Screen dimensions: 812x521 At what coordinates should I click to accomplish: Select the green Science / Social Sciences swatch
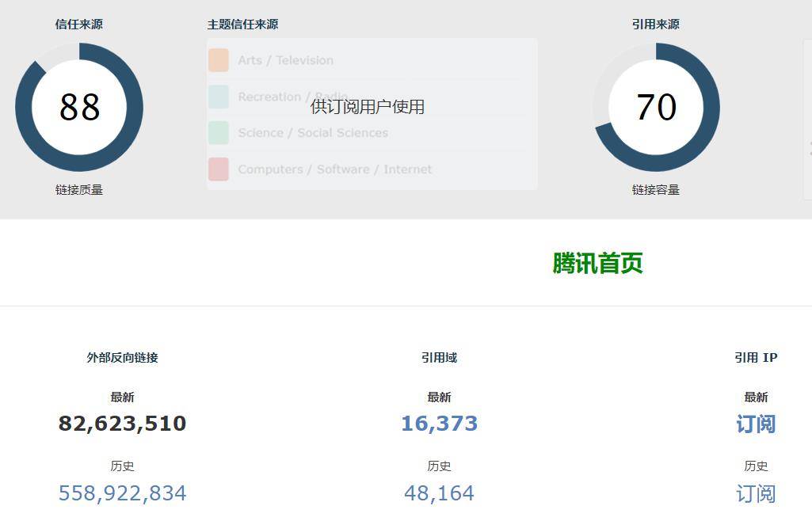coord(219,133)
